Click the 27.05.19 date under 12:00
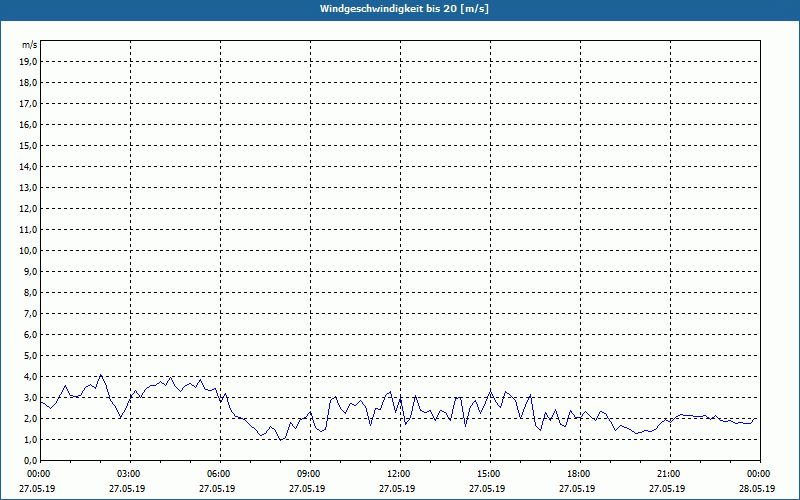This screenshot has width=800, height=500. [397, 488]
